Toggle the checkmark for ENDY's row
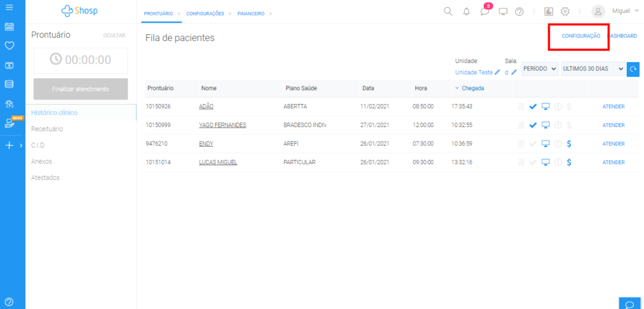The height and width of the screenshot is (309, 644). click(533, 144)
